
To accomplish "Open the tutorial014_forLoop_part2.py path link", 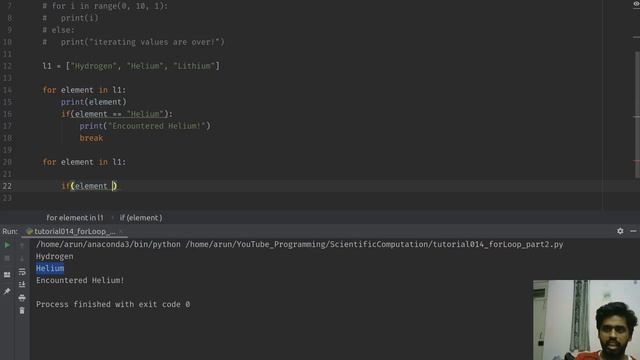I will pyautogui.click(x=374, y=244).
